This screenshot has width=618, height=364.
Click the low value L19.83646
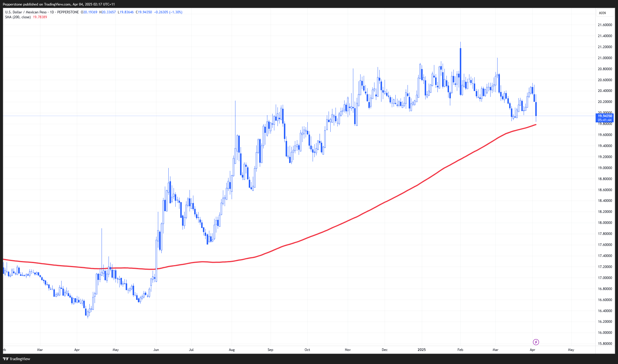coord(126,12)
